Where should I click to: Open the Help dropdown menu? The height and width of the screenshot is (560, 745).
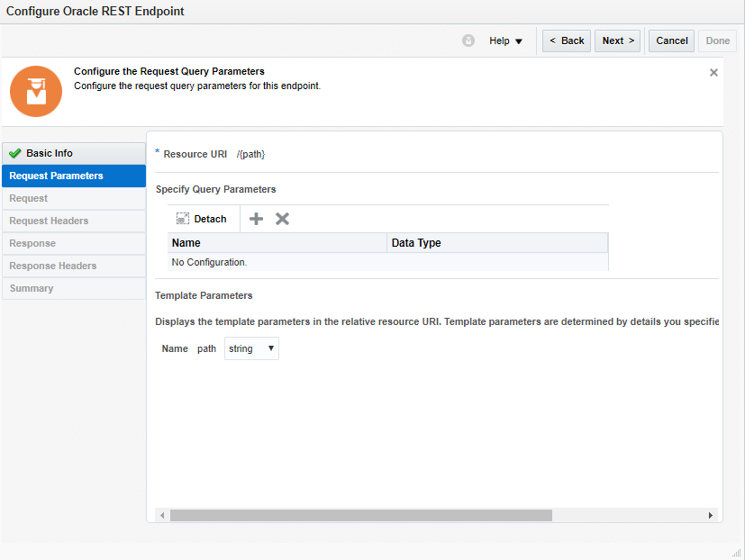pos(505,41)
